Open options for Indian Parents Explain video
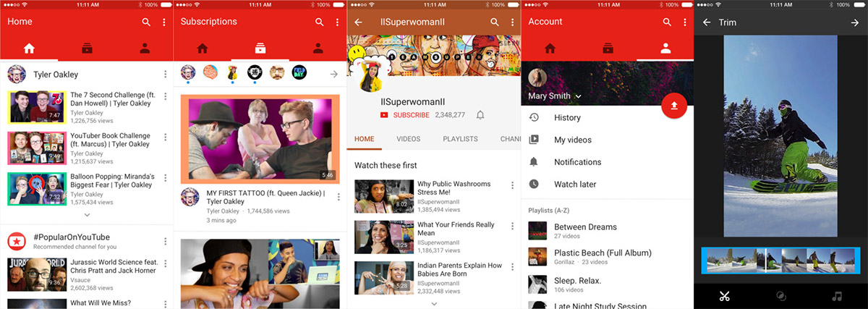Viewport: 868px width, 309px height. point(513,267)
